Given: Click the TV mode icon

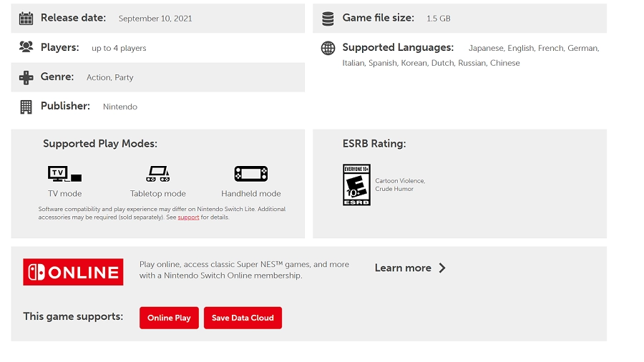Looking at the screenshot, I should 64,173.
